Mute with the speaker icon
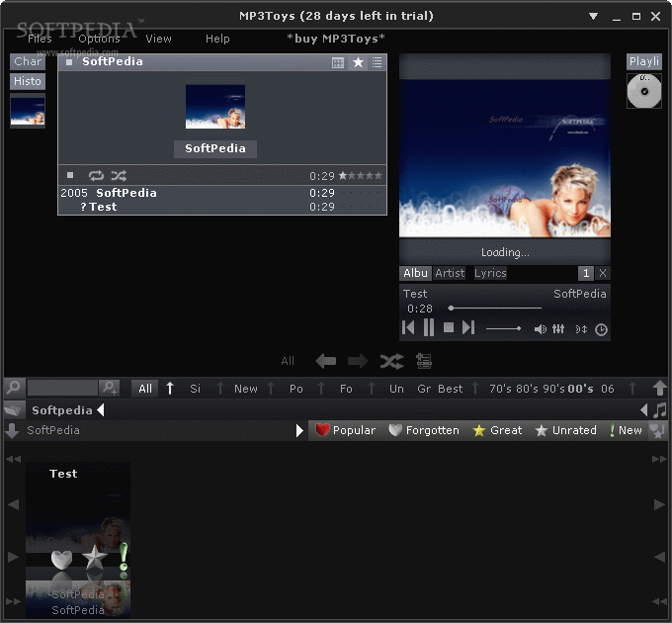This screenshot has width=672, height=623. 540,329
